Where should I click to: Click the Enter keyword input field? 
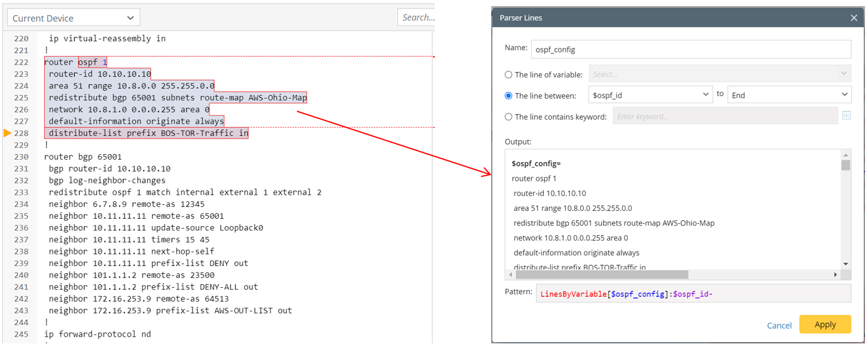(725, 116)
